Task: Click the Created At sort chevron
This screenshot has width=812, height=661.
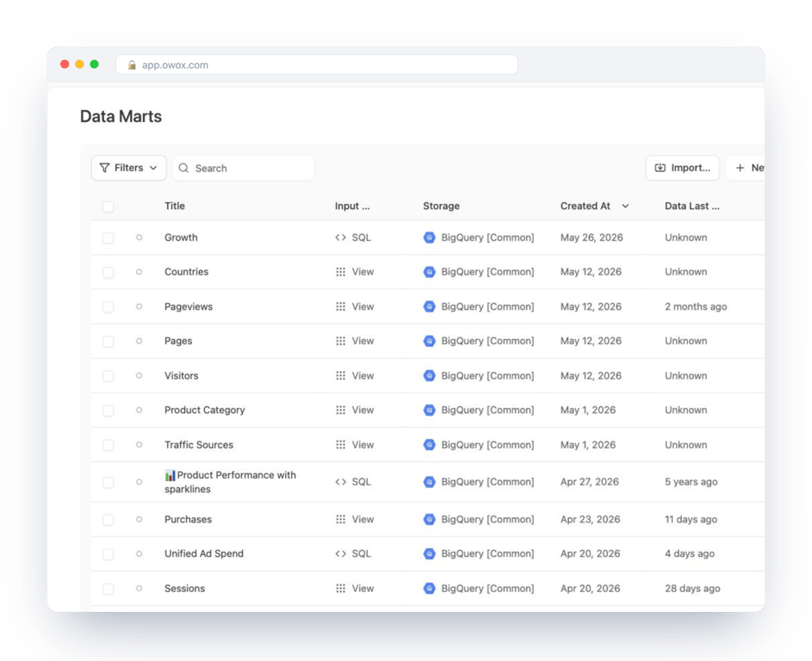Action: click(x=625, y=206)
